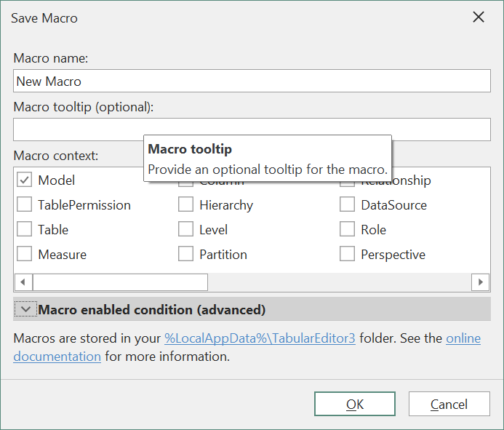Check the DataSource context checkbox

coord(347,205)
